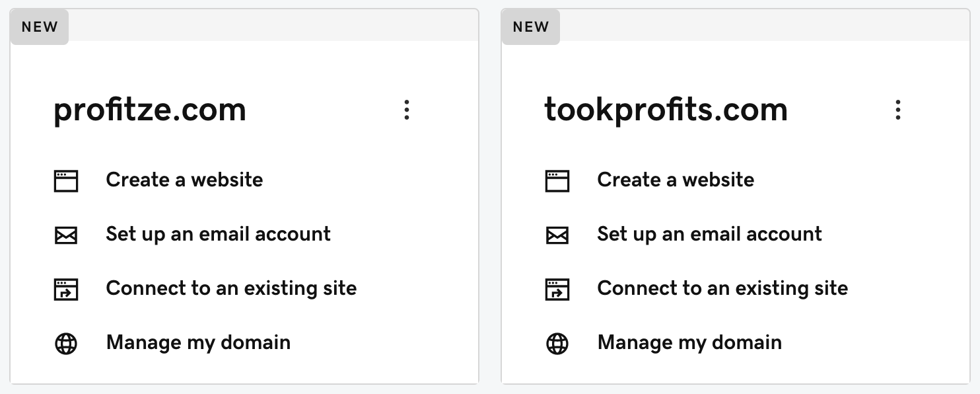Click the website window icon under tookprofits.com
Image resolution: width=980 pixels, height=394 pixels.
tap(557, 180)
